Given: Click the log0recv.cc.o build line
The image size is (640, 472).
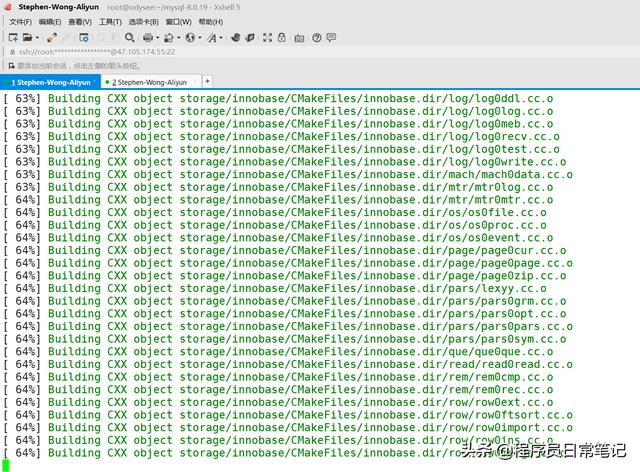Looking at the screenshot, I should pos(282,136).
